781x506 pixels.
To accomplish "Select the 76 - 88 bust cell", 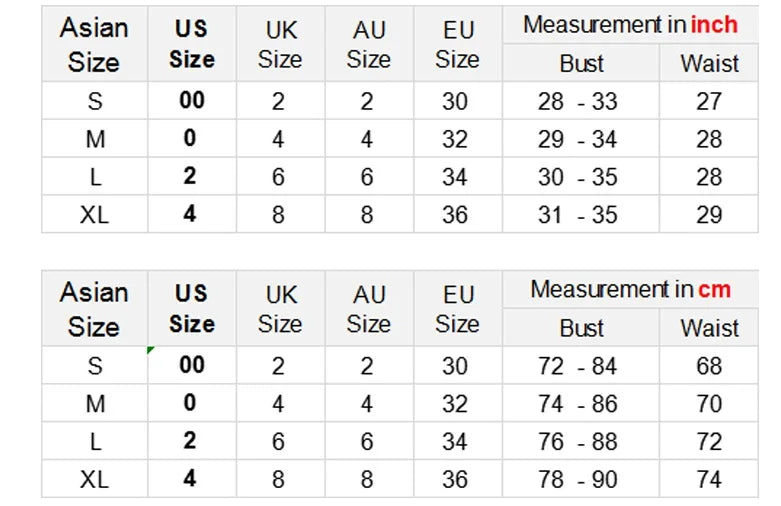I will click(579, 442).
